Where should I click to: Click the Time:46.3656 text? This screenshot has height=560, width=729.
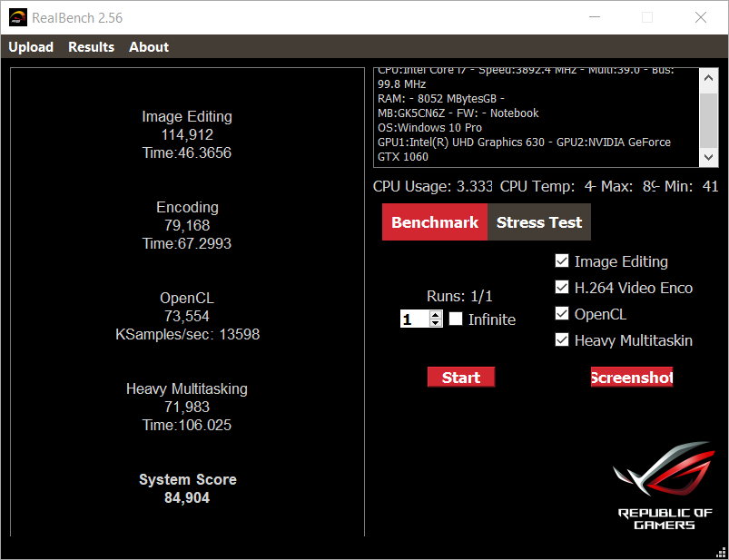pos(187,152)
